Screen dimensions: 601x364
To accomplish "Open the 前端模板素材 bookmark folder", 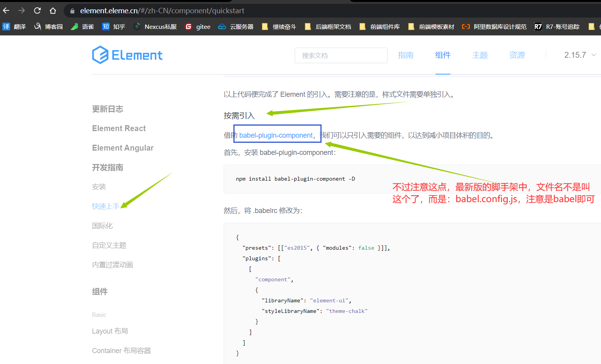I will 431,27.
